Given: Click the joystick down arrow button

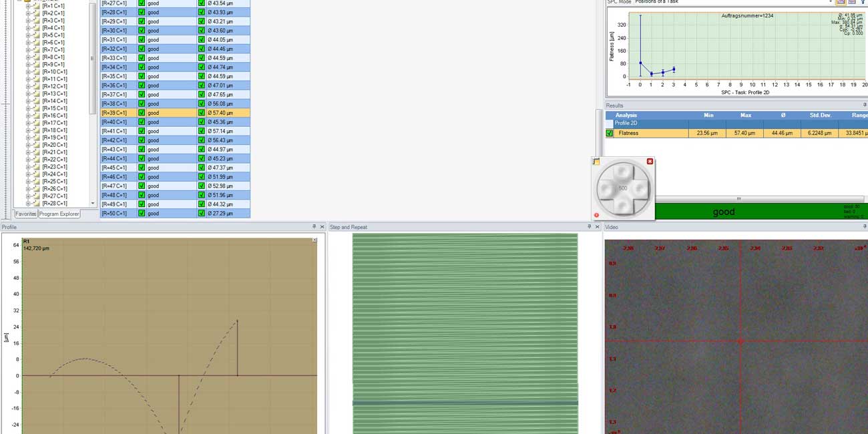Looking at the screenshot, I should (622, 205).
